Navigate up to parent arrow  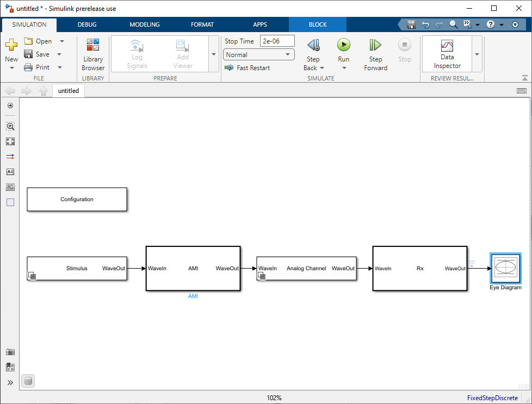44,91
